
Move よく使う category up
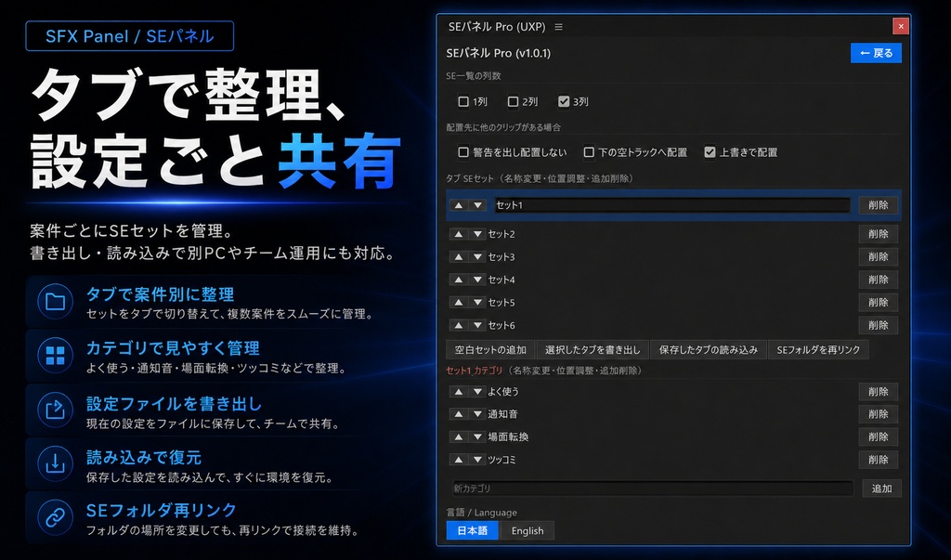[459, 392]
